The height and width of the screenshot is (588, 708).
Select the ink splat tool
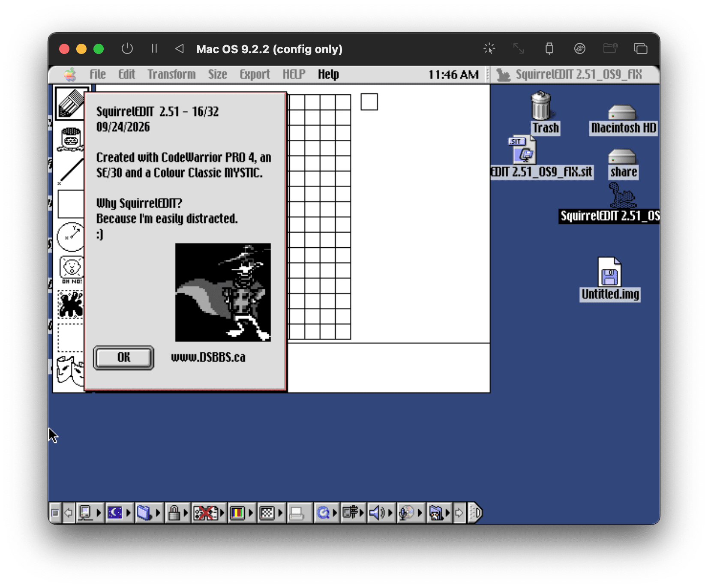tap(71, 304)
